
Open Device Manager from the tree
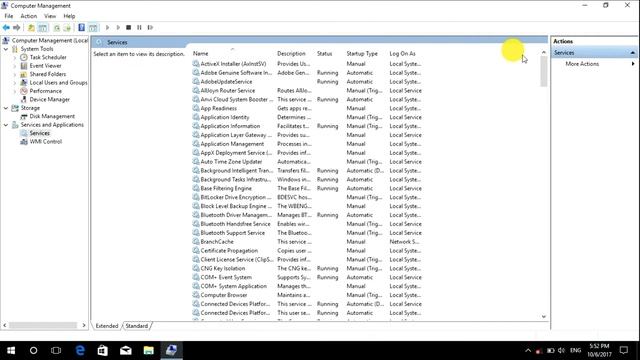49,100
